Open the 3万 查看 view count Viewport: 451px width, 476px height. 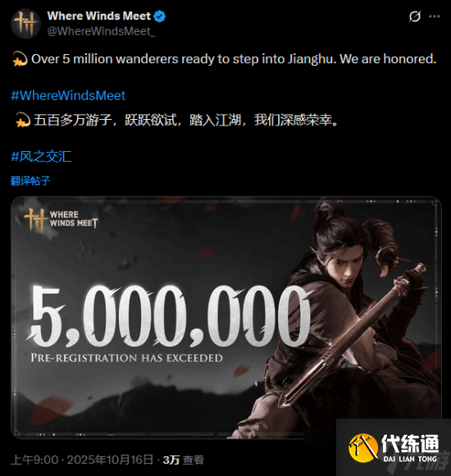[x=183, y=460]
